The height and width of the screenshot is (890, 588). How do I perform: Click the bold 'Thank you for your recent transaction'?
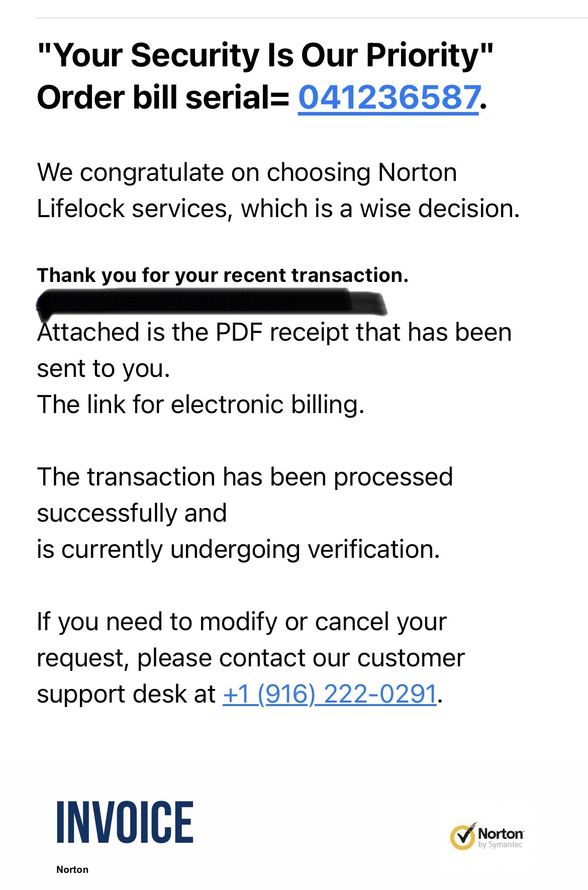tap(223, 275)
